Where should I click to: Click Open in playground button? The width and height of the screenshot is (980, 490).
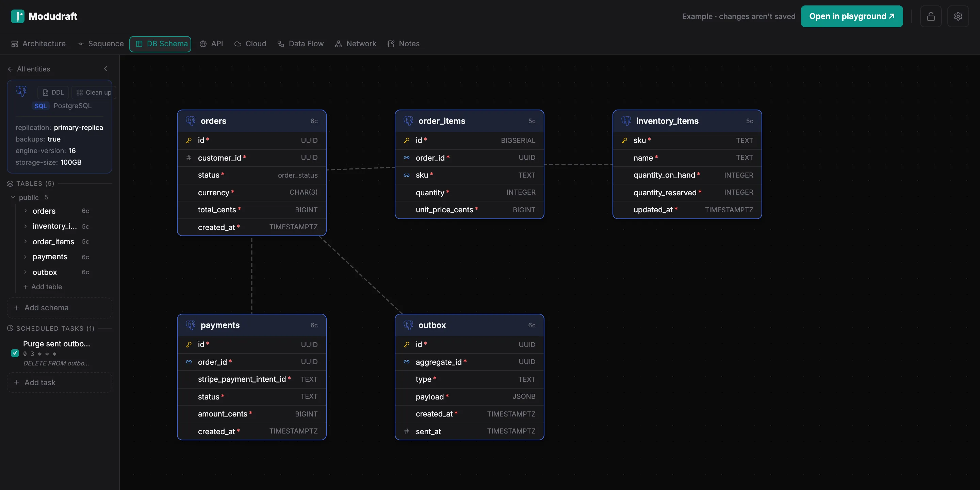[852, 16]
